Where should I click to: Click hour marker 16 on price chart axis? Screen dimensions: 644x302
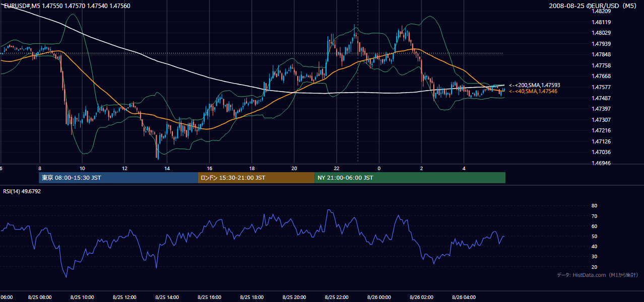coord(209,169)
